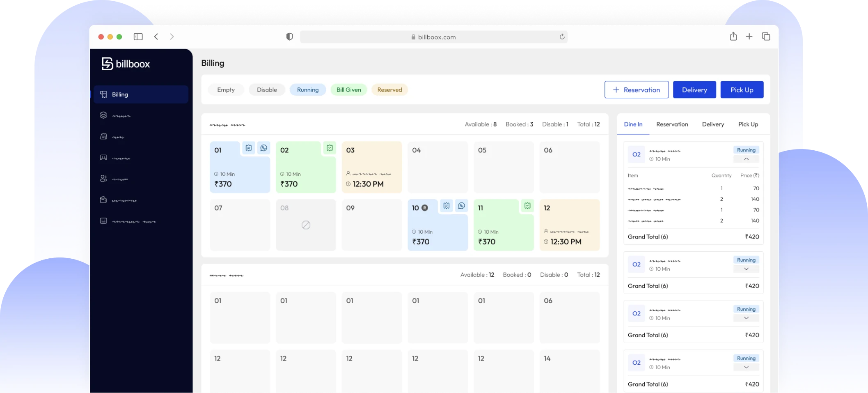868x393 pixels.
Task: Switch to the Reservation tab
Action: click(672, 124)
